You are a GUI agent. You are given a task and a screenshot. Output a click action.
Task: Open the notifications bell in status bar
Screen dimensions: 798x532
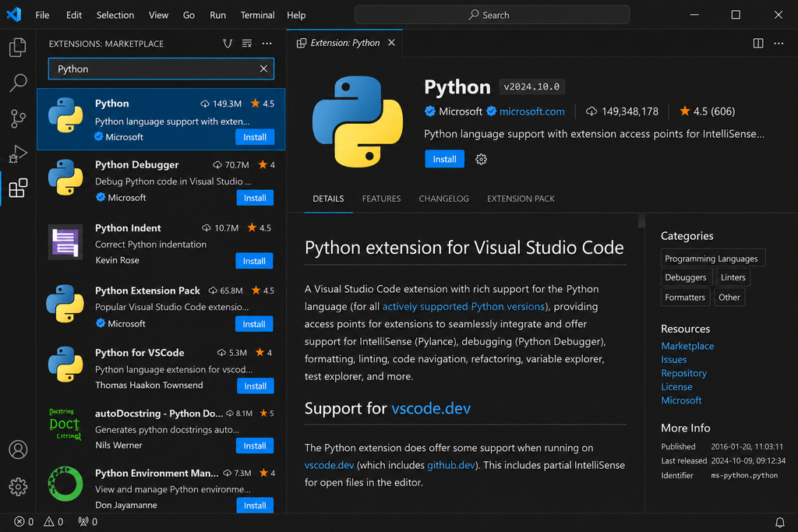coord(779,522)
